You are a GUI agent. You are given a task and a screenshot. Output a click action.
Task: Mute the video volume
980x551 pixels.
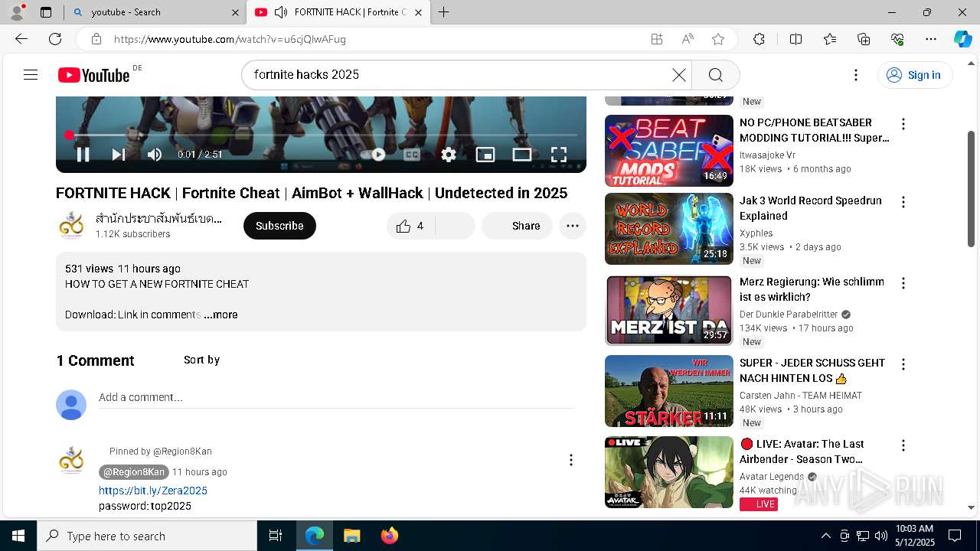pos(155,155)
